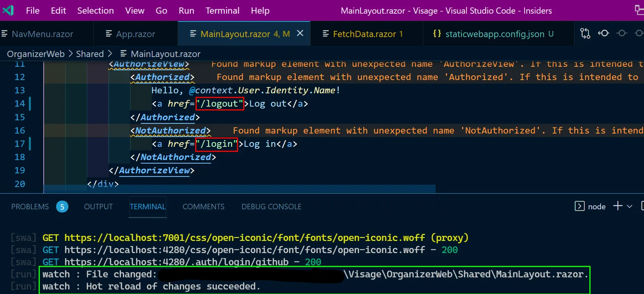Expand the Shared breadcrumb chevron
This screenshot has width=644, height=294.
[110, 53]
